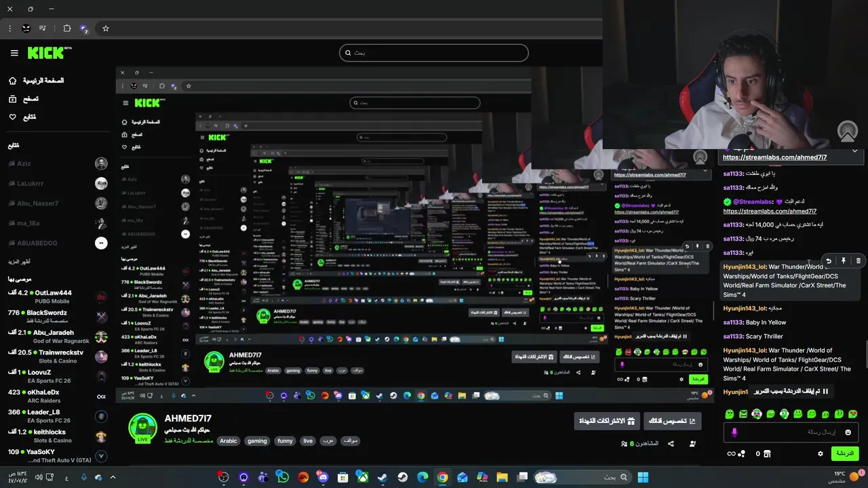Open followed channel ma_18a
The width and height of the screenshot is (868, 488).
(58, 223)
